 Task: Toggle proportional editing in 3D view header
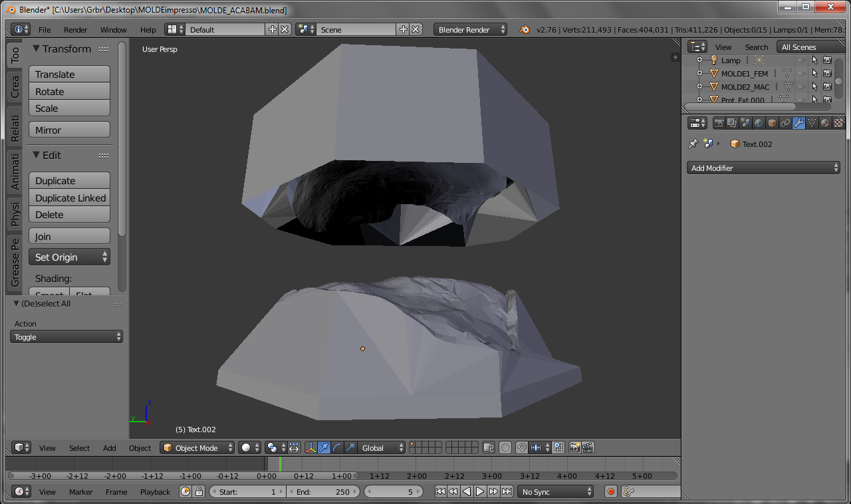pyautogui.click(x=505, y=447)
